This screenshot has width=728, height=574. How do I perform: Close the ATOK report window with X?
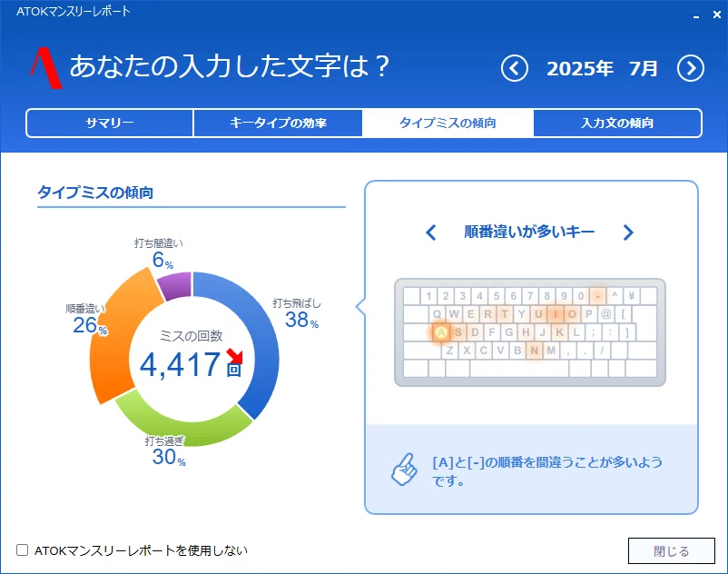click(717, 15)
